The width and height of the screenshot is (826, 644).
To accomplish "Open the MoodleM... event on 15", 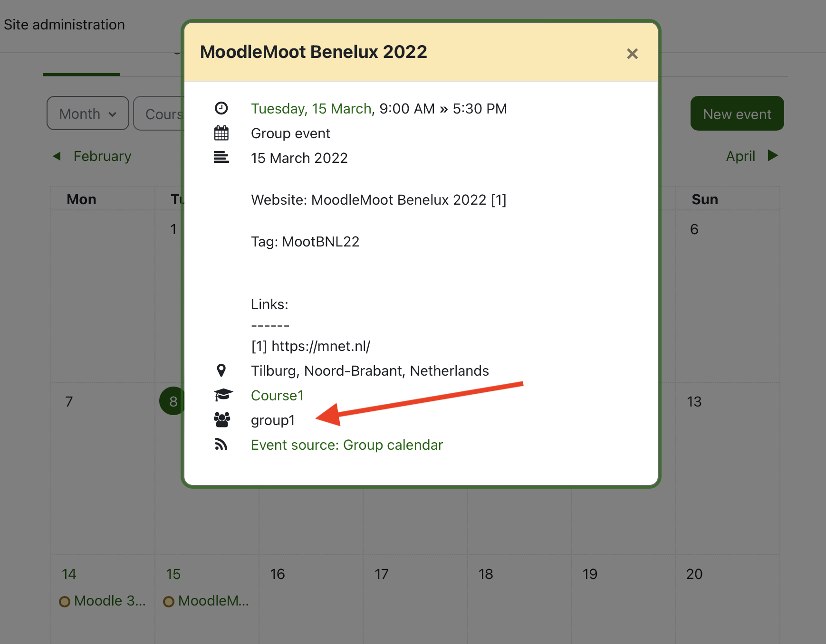I will 213,601.
